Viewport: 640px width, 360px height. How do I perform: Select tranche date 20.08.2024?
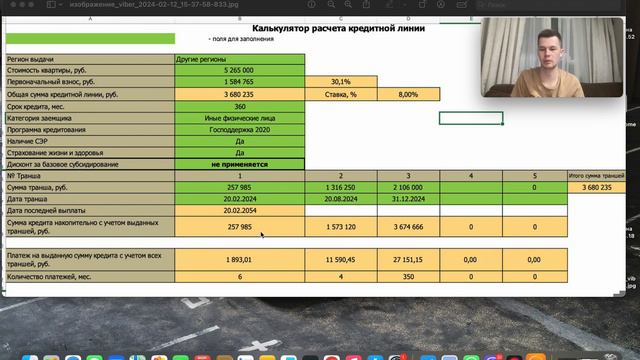341,199
